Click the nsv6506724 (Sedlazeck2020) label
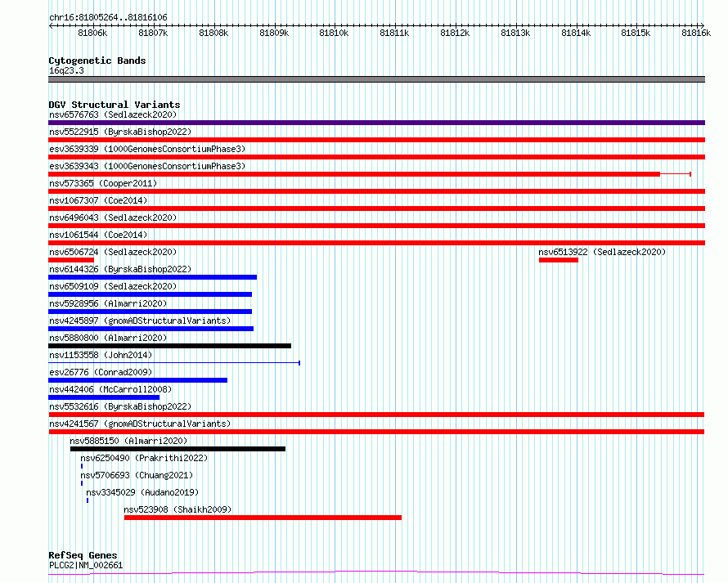 (113, 252)
